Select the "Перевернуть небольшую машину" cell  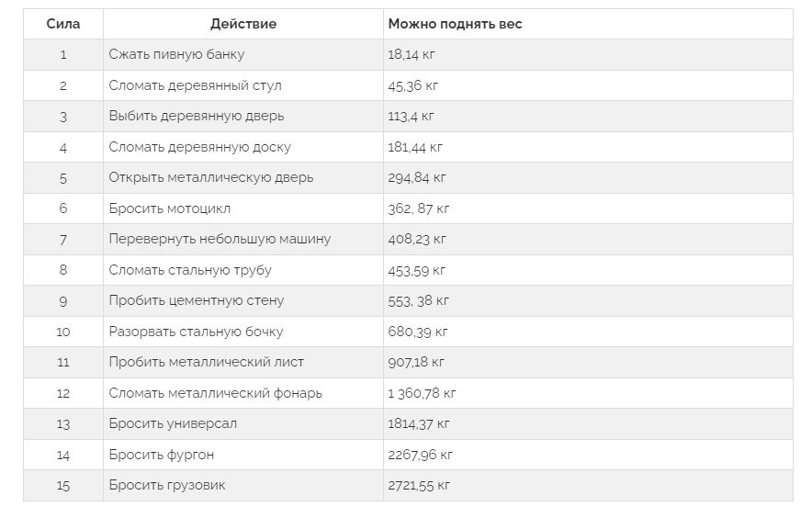coord(242,240)
